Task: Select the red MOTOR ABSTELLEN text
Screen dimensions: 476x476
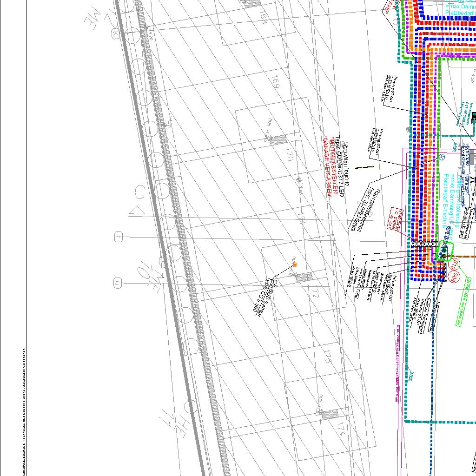Action: coord(334,166)
